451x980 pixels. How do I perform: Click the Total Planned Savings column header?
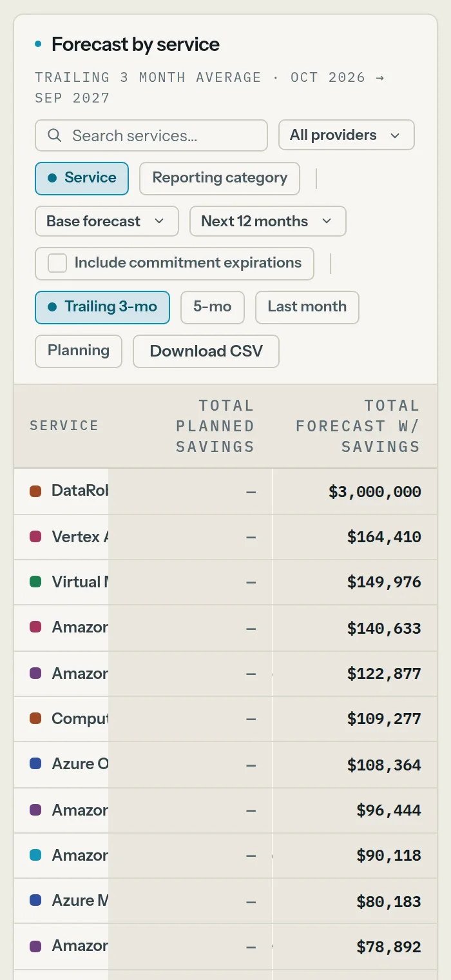click(215, 426)
